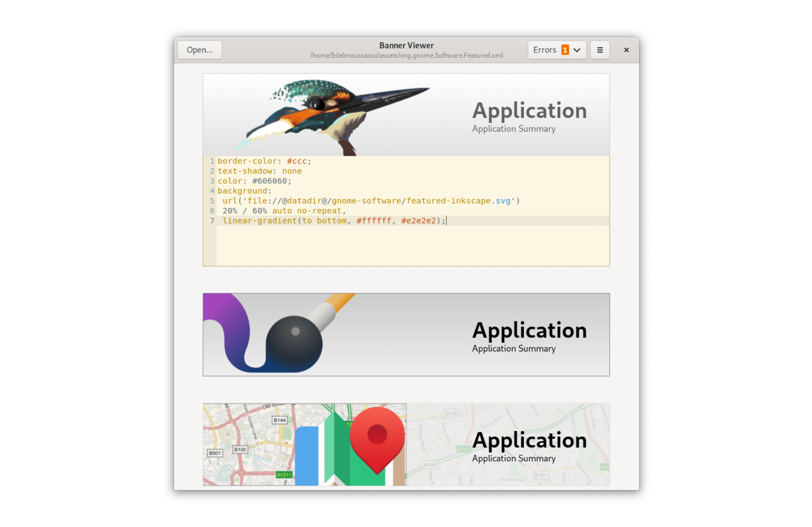This screenshot has height=527, width=812.
Task: Select the kingfisher Inkscape banner
Action: tap(406, 115)
